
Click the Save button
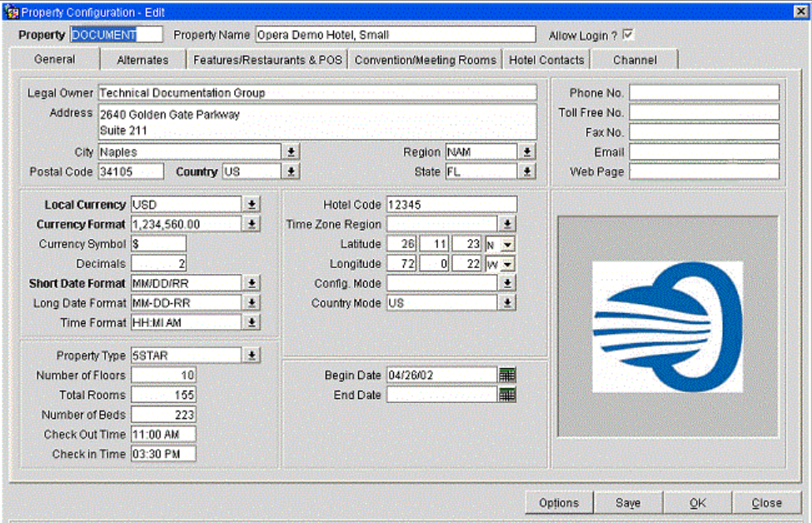tap(627, 503)
